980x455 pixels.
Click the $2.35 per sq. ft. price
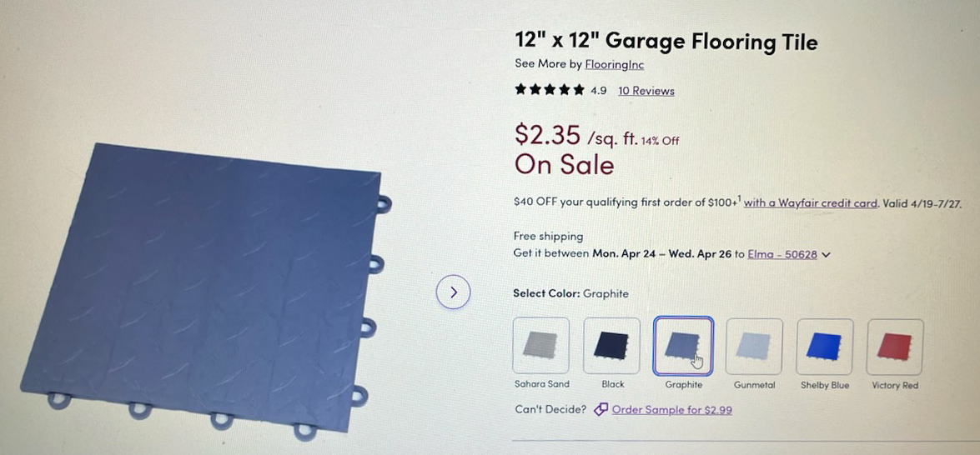pos(575,133)
